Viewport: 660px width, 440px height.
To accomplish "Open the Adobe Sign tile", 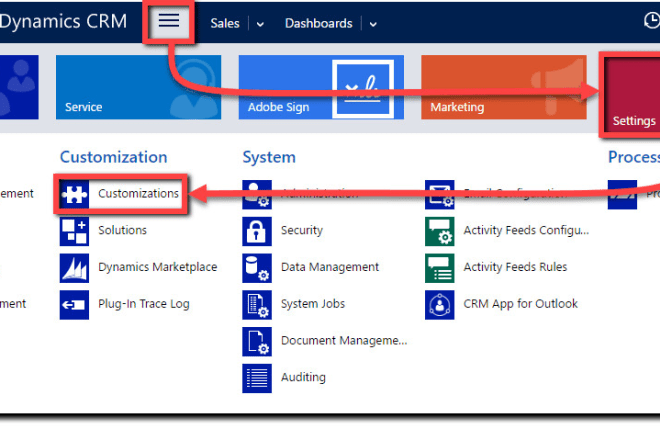I will point(321,87).
